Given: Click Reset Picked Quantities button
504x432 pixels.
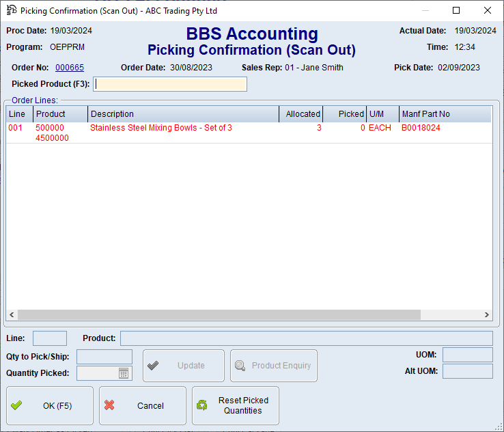Looking at the screenshot, I should pos(236,405).
